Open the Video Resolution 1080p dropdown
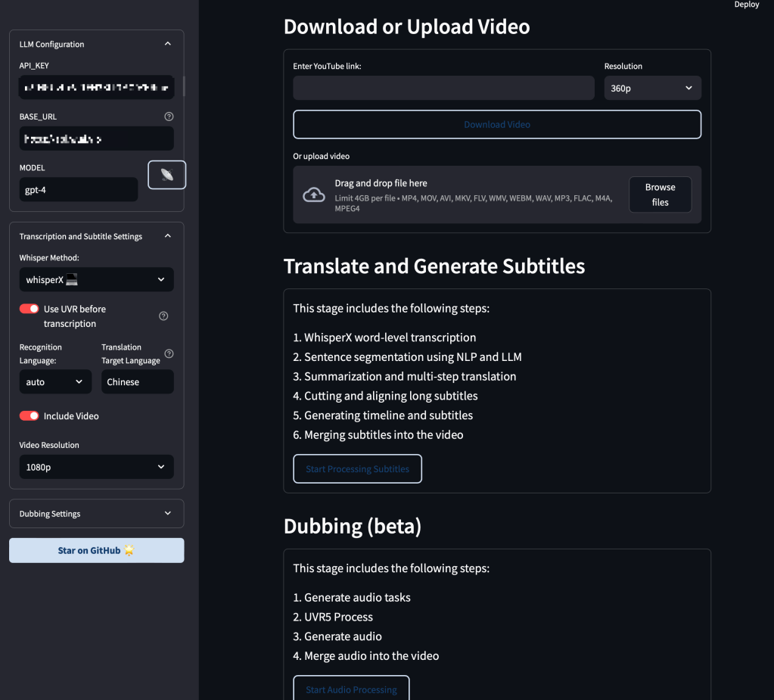Viewport: 774px width, 700px height. 96,468
